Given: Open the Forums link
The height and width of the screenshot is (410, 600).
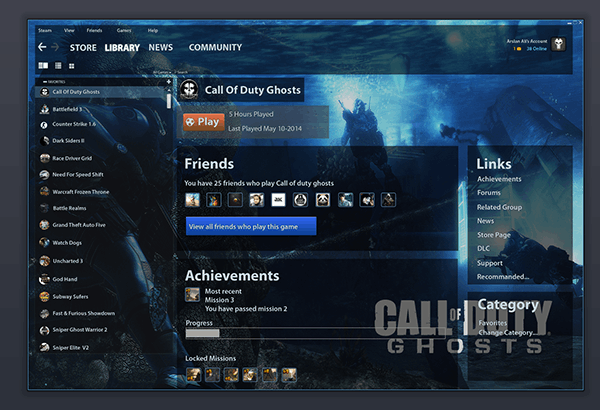Looking at the screenshot, I should point(489,193).
